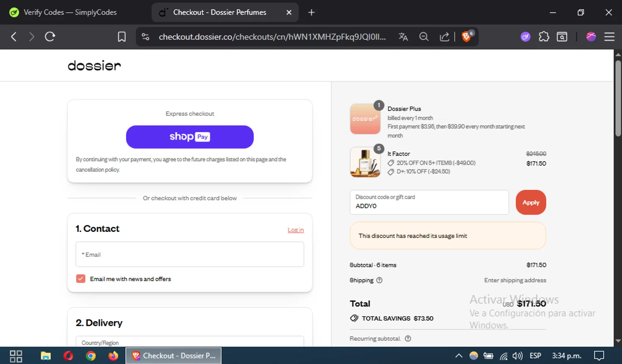Image resolution: width=622 pixels, height=364 pixels.
Task: Open the purple extension icon in toolbar
Action: tap(525, 37)
